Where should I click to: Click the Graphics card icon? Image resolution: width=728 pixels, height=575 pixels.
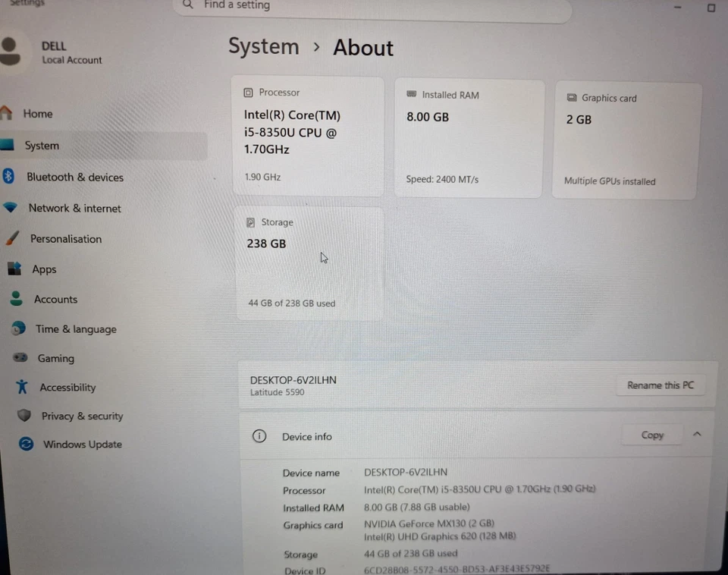point(572,98)
